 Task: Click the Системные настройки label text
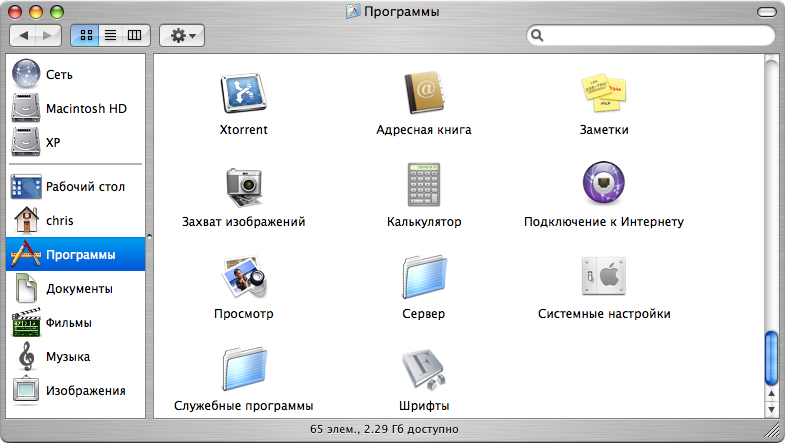pyautogui.click(x=604, y=314)
